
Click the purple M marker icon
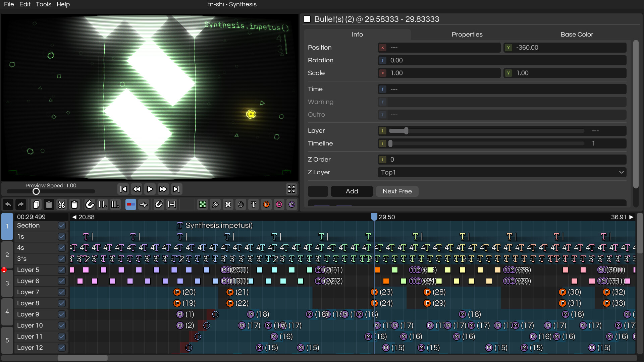pos(292,204)
